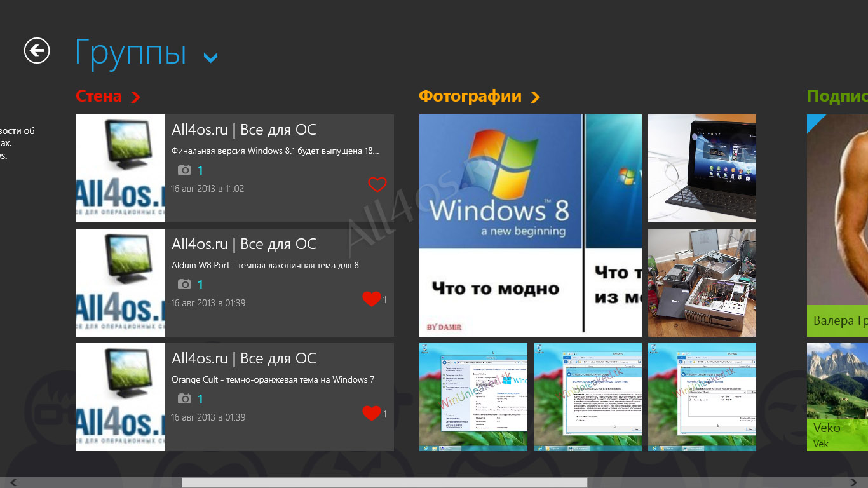The height and width of the screenshot is (488, 868).
Task: Click the date '16 авг 2013 в 11:02'
Action: 207,189
